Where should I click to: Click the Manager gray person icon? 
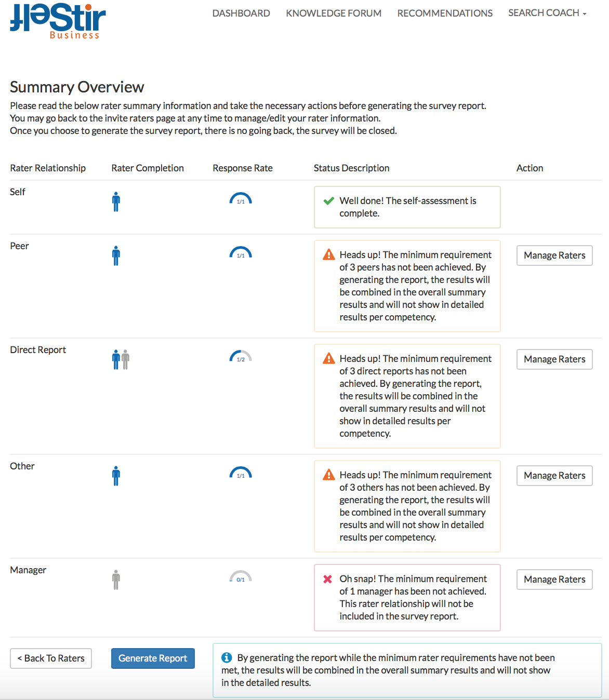pos(116,580)
